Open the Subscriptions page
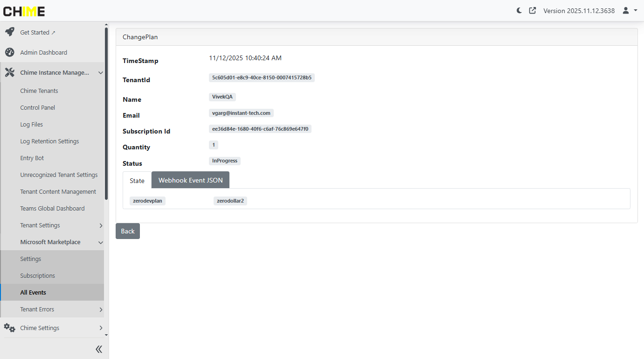This screenshot has height=359, width=644. pyautogui.click(x=37, y=275)
